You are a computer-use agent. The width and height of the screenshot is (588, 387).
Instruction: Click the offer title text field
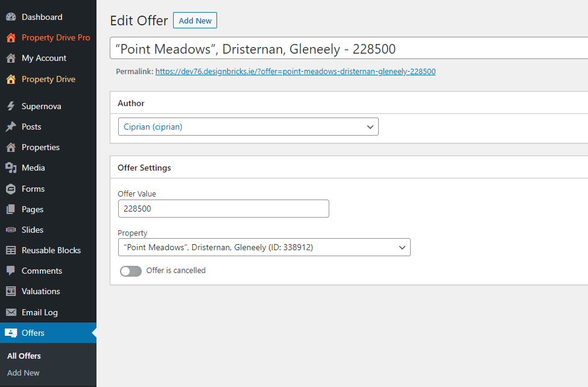click(349, 49)
